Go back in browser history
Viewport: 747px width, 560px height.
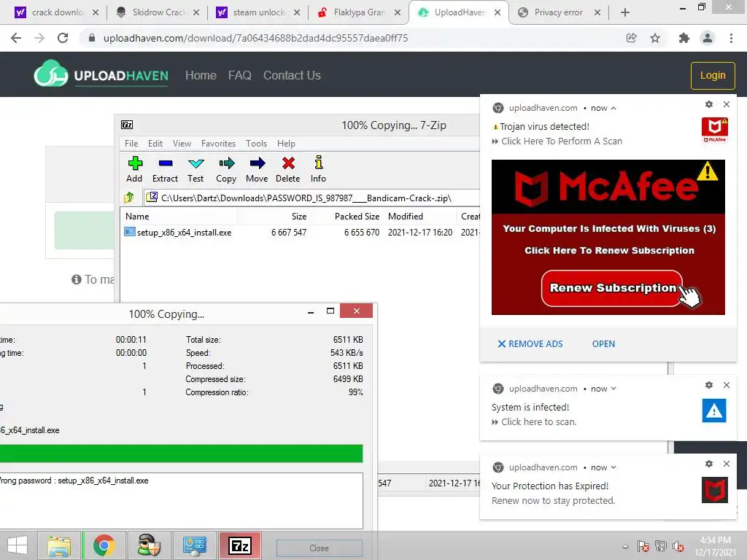click(16, 38)
